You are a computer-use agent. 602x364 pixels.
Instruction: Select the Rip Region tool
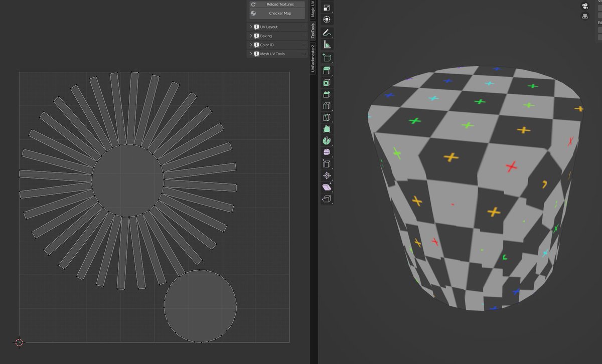pyautogui.click(x=327, y=199)
